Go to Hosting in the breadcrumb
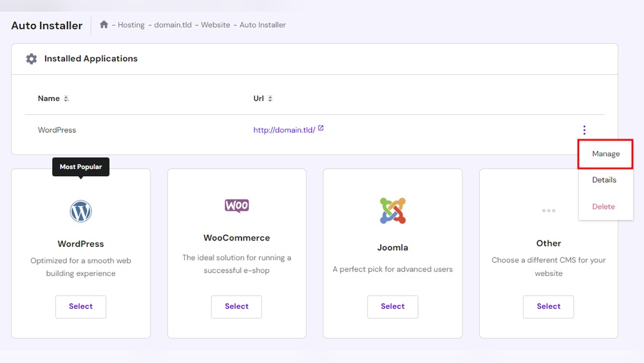644x363 pixels. 131,25
